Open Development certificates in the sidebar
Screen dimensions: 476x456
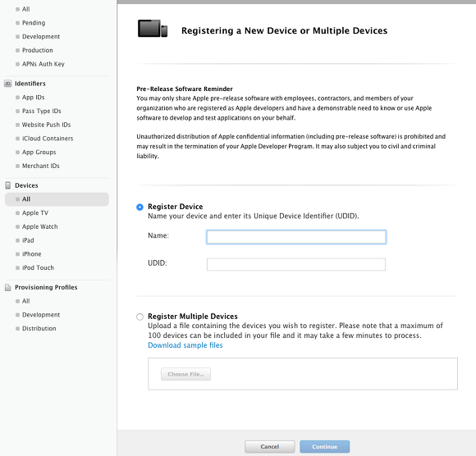pyautogui.click(x=41, y=36)
